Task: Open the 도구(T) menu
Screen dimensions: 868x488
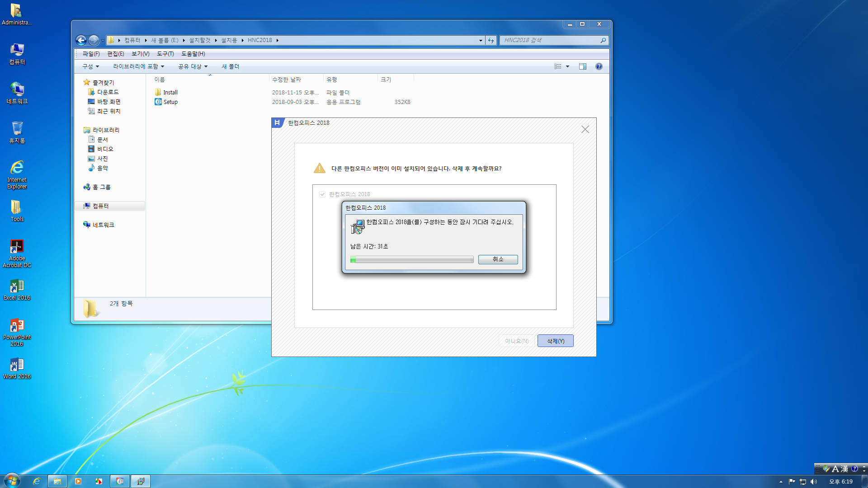Action: (165, 54)
